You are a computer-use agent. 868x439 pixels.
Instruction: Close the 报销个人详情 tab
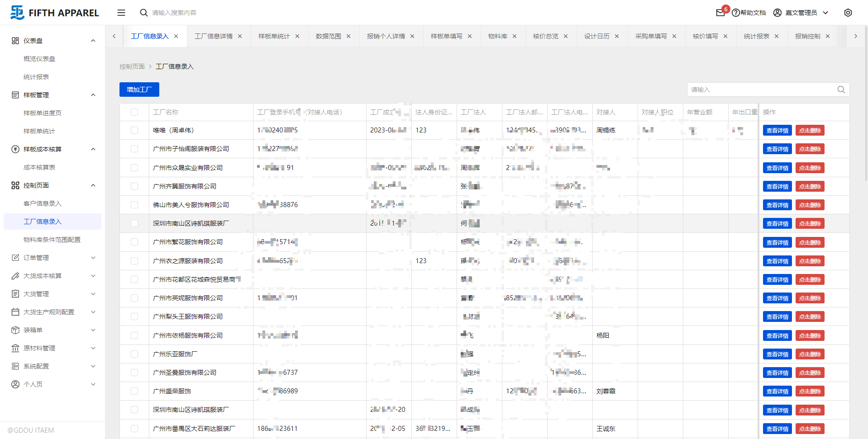412,36
